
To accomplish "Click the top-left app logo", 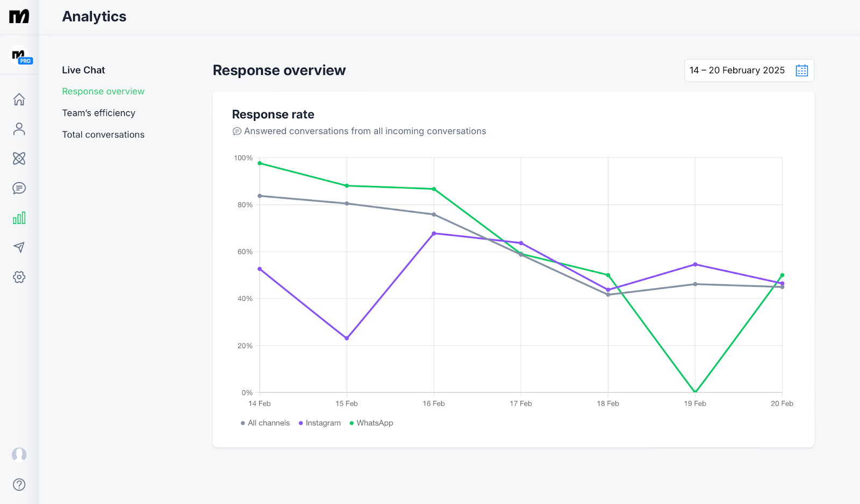I will tap(19, 17).
